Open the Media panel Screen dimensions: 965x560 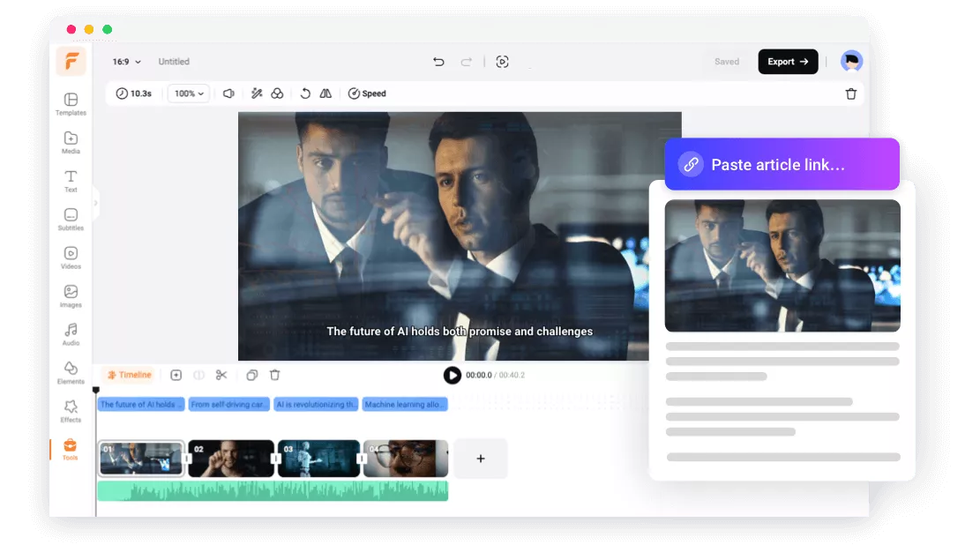point(71,143)
